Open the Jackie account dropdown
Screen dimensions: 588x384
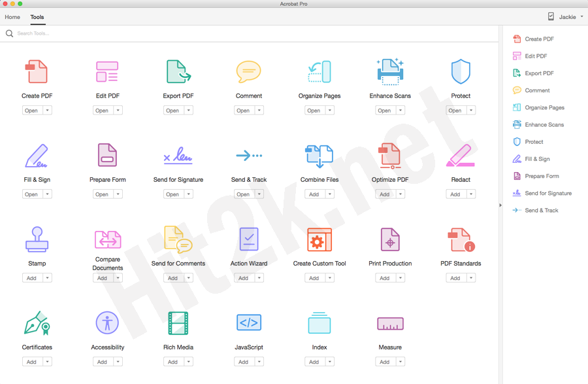571,17
